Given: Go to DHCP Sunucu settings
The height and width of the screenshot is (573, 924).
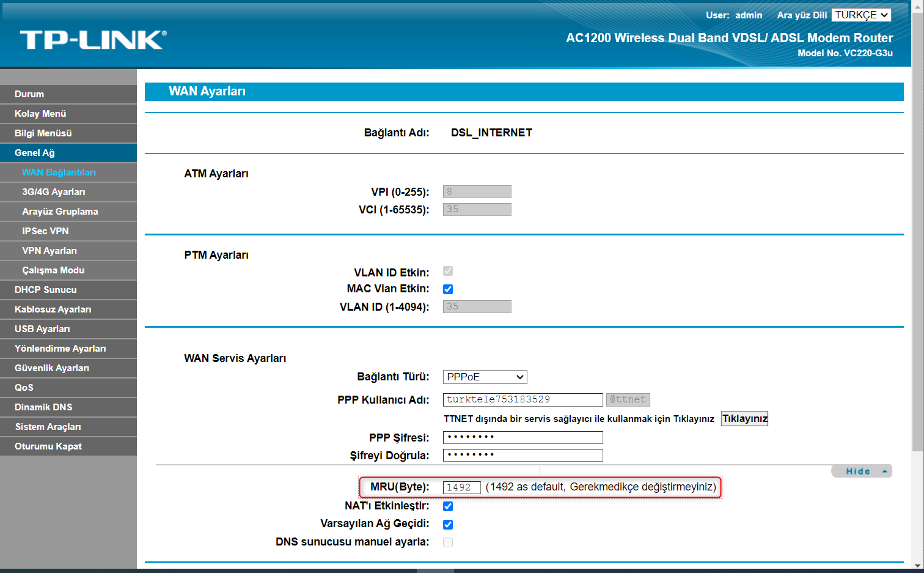Looking at the screenshot, I should coord(68,290).
